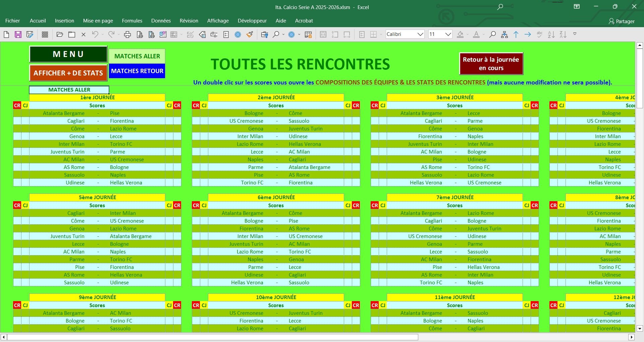Open the Données tab
Screen dimensions: 644x342
(x=161, y=21)
